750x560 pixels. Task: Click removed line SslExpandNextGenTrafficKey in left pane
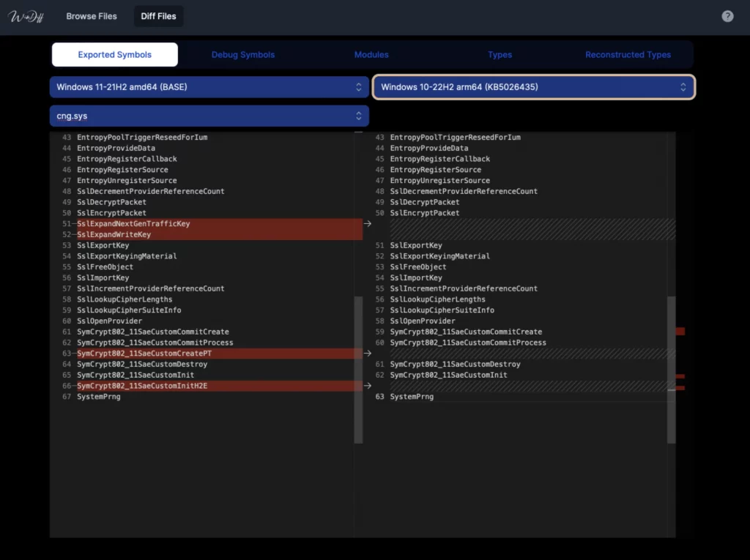[x=133, y=223]
